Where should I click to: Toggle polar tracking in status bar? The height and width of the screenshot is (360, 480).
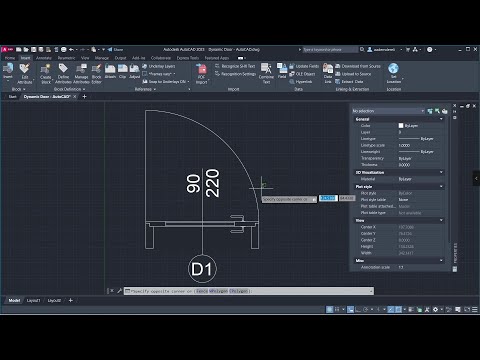pos(366,310)
